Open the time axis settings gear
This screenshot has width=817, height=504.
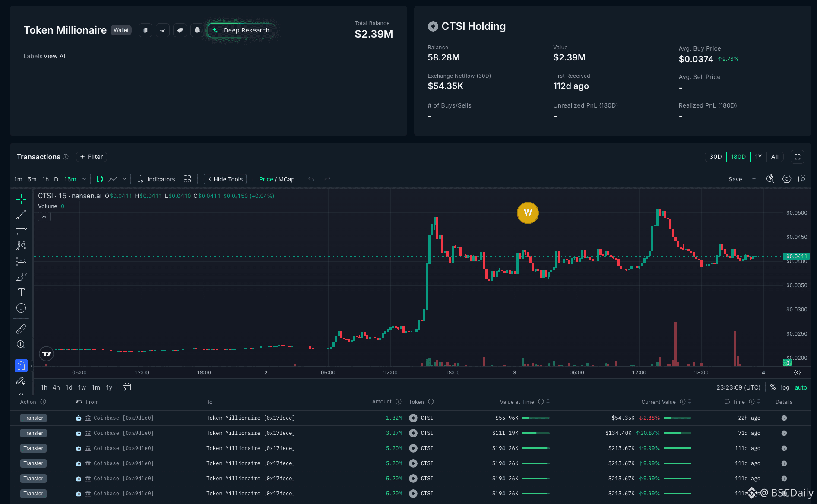798,372
